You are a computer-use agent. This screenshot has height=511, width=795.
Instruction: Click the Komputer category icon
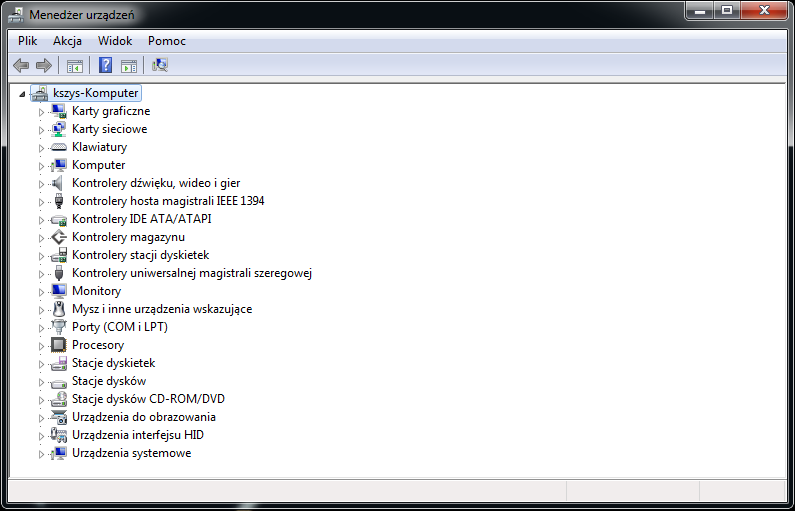click(59, 165)
